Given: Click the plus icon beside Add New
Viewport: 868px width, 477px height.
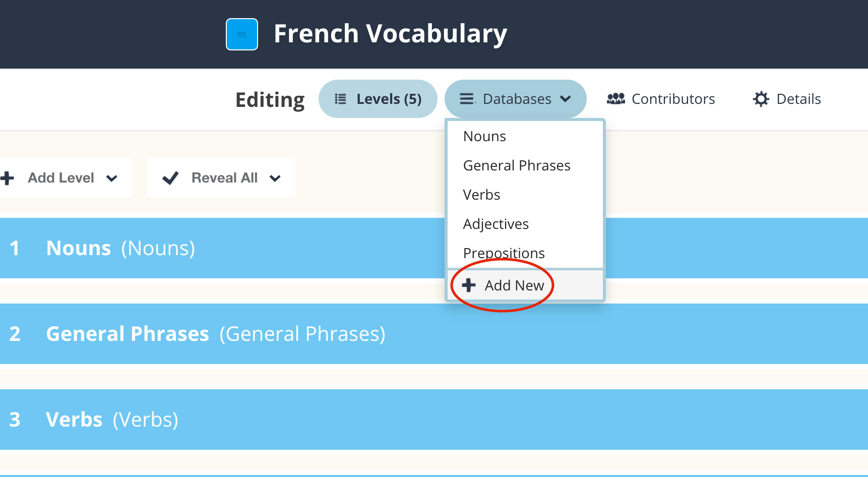Looking at the screenshot, I should (469, 285).
